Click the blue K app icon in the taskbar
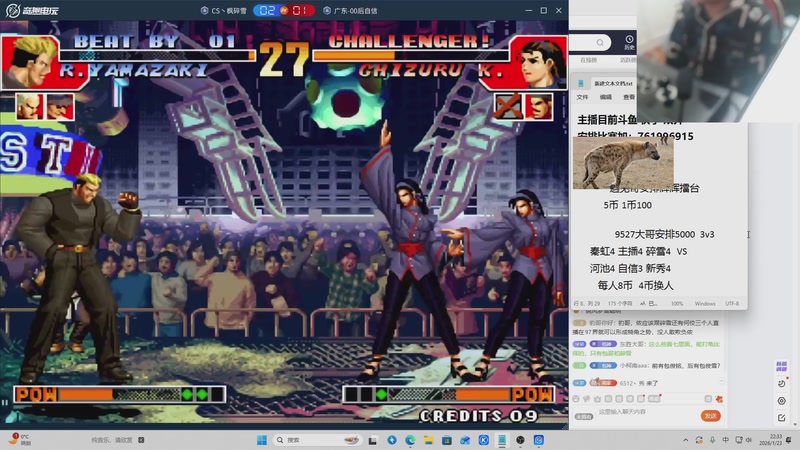 [x=484, y=440]
